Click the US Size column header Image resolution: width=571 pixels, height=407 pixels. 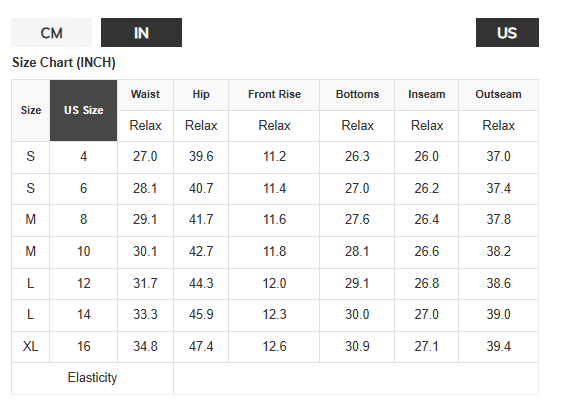pos(83,110)
